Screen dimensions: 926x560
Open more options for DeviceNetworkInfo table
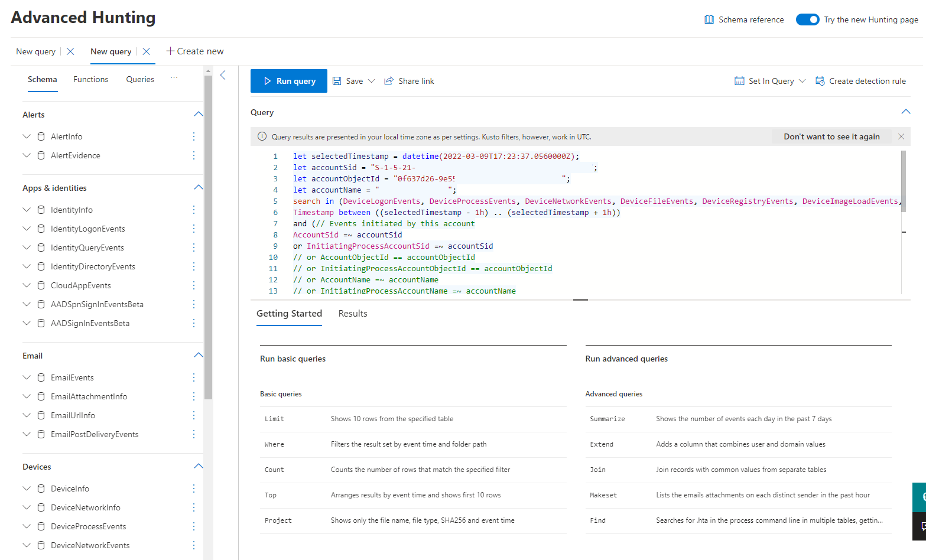coord(194,507)
